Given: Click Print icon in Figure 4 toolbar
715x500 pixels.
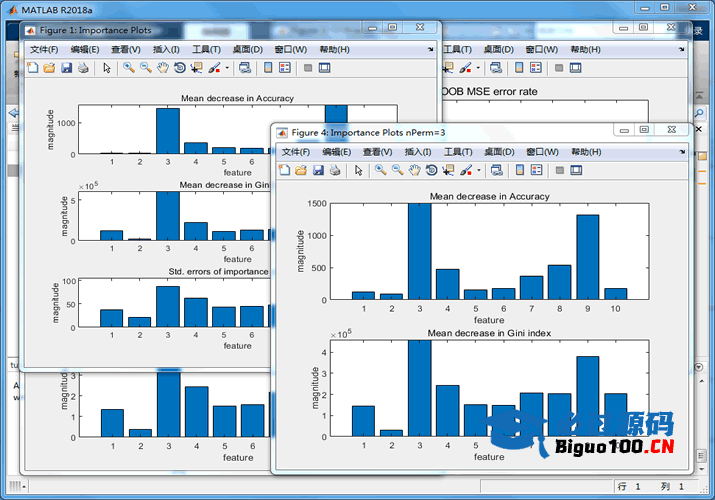Looking at the screenshot, I should click(335, 170).
